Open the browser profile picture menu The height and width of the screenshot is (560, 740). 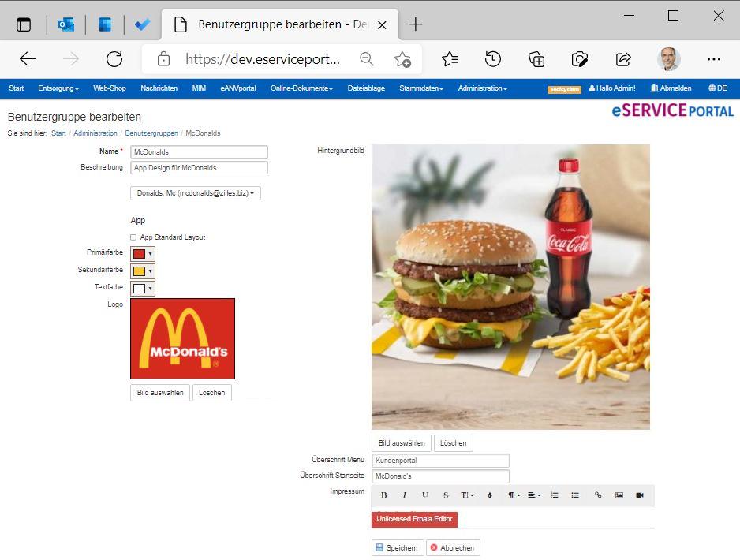tap(669, 59)
